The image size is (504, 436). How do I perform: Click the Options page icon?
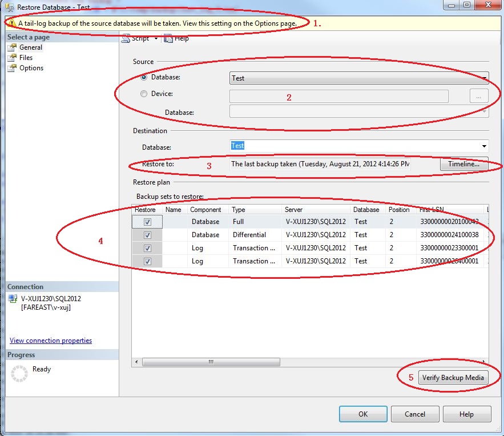click(12, 68)
